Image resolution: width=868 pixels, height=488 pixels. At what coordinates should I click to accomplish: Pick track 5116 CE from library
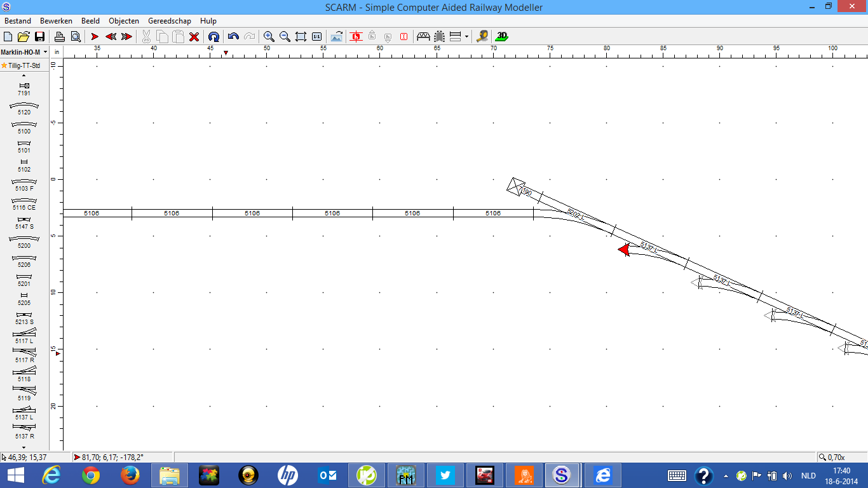pyautogui.click(x=24, y=203)
